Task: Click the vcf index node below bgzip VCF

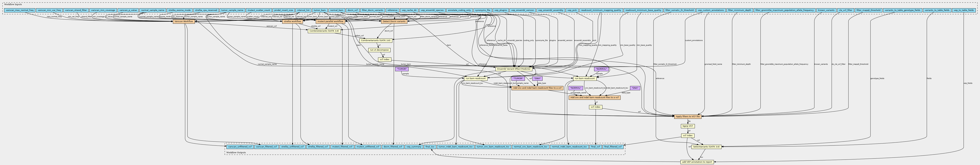Action: coord(687,135)
